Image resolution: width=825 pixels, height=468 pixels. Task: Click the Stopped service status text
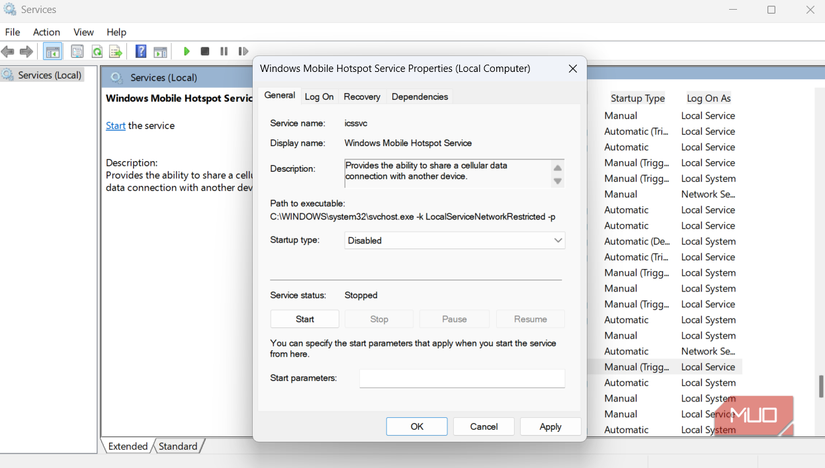pyautogui.click(x=361, y=295)
